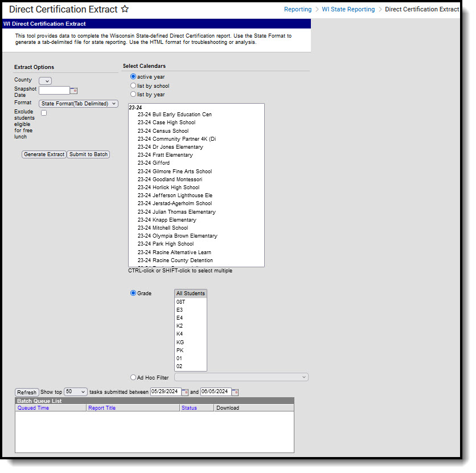Select grade E4 in grade list
The height and width of the screenshot is (473, 476).
coord(191,318)
